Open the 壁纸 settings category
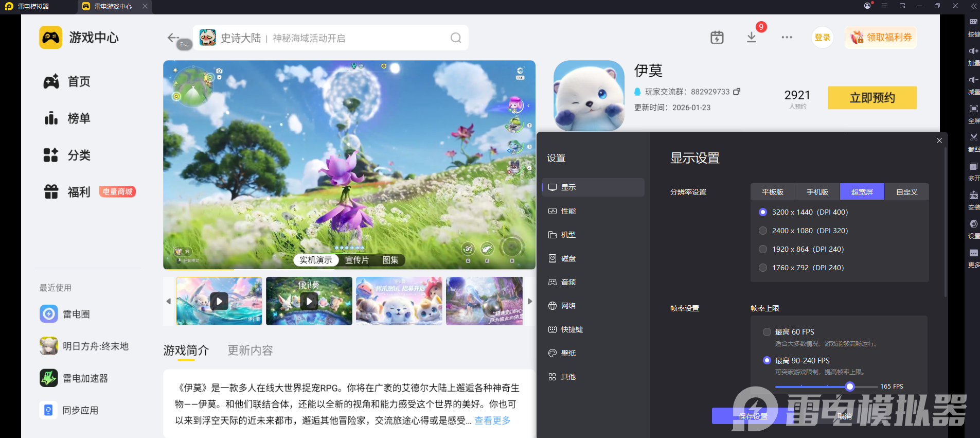 point(593,353)
